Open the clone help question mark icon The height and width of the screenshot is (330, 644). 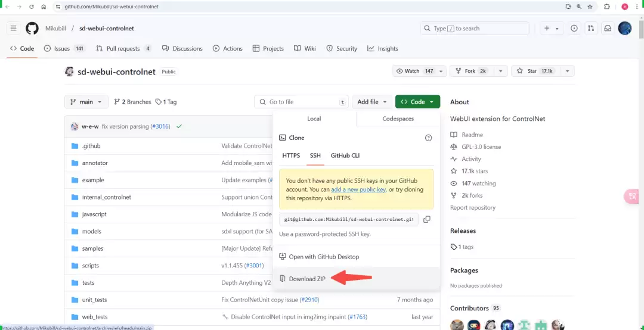point(428,138)
